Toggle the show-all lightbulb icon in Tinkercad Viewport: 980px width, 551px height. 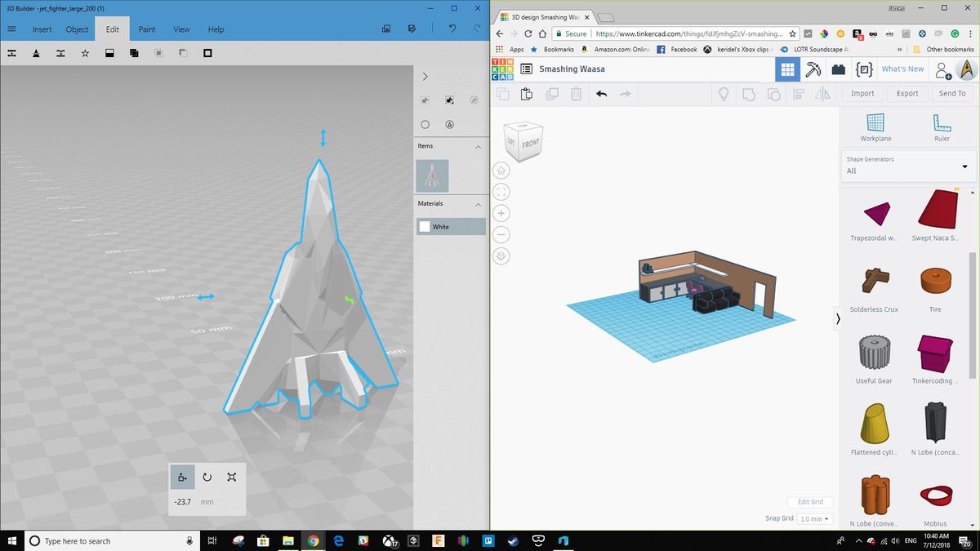(723, 94)
